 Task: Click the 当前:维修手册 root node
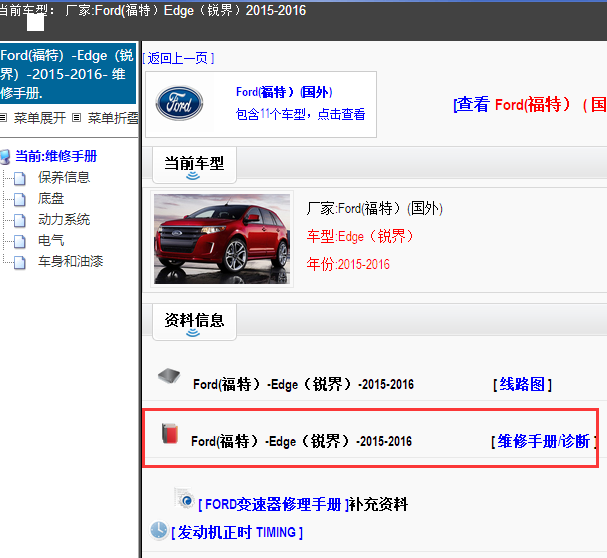pos(56,156)
